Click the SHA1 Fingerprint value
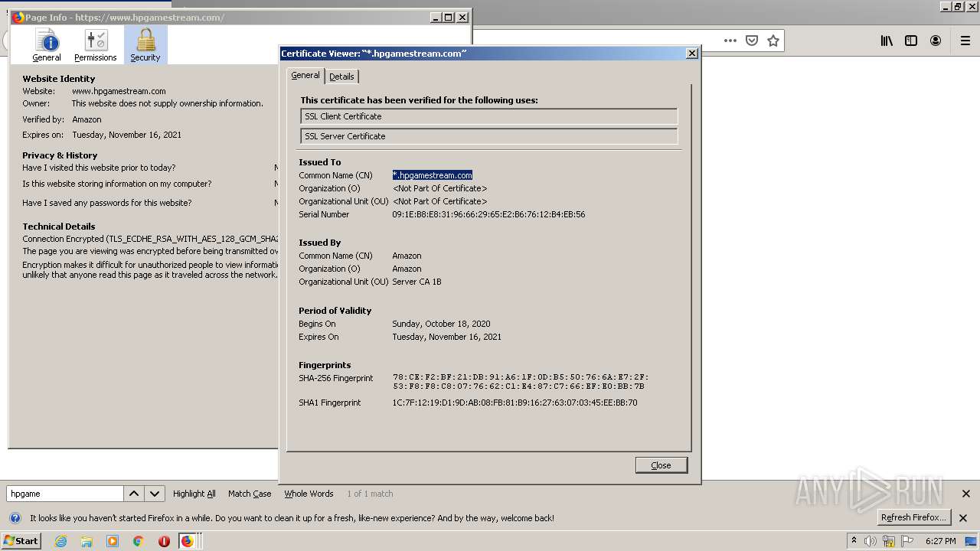 tap(514, 403)
